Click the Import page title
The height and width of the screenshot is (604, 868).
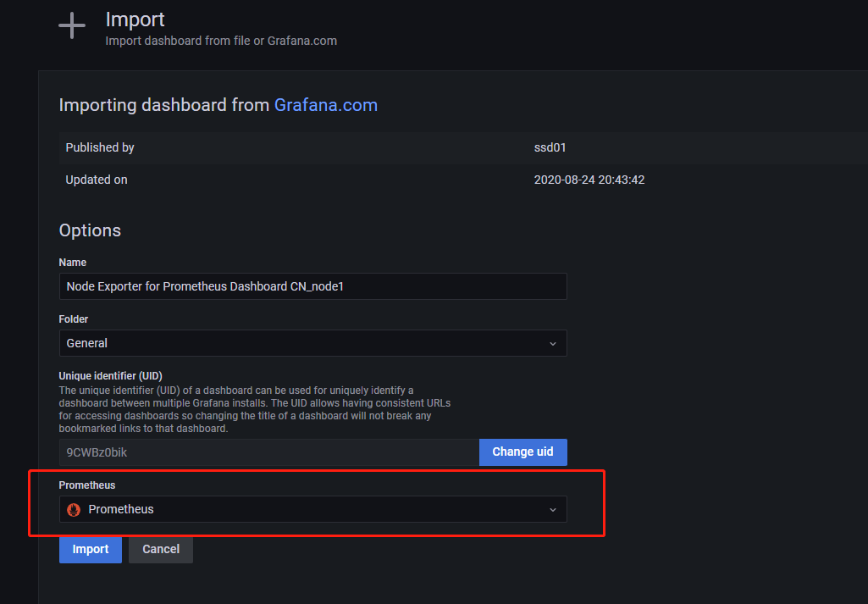[x=135, y=19]
